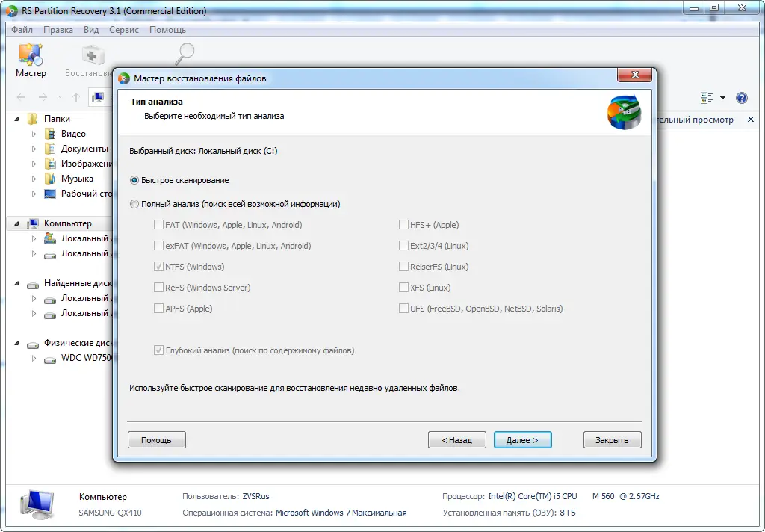
Task: Expand the WDC WD750 disk node
Action: [x=34, y=358]
